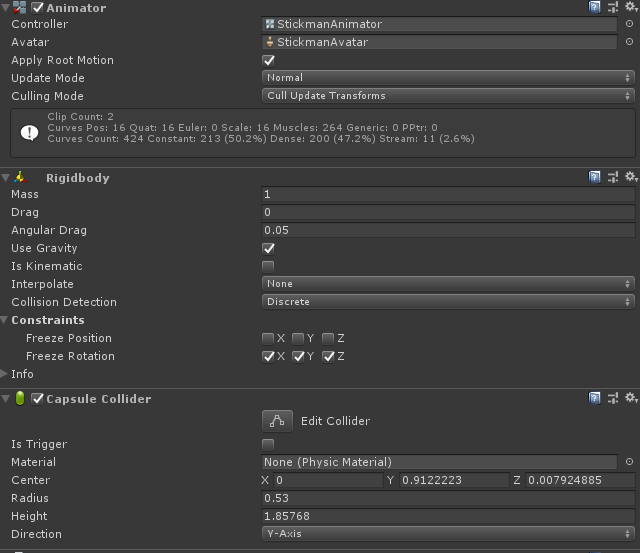Screen dimensions: 640x553
Task: Disable the Capsule Collider component checkbox
Action: click(x=37, y=399)
